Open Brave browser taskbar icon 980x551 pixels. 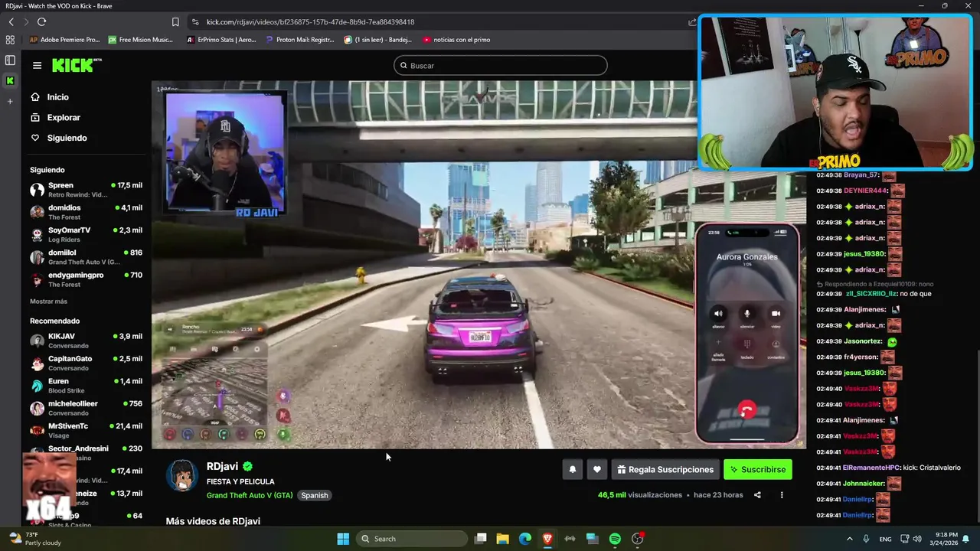(x=547, y=539)
